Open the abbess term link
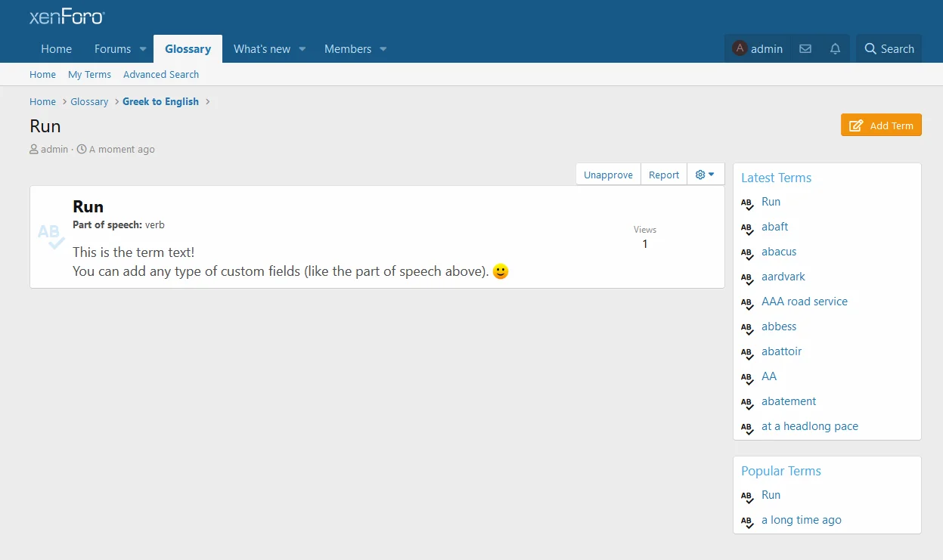 pyautogui.click(x=779, y=326)
